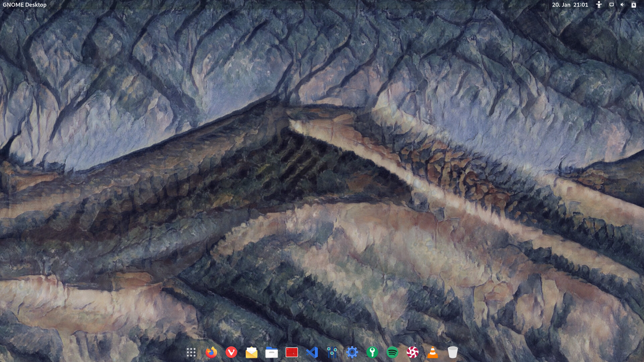Launch the green key password manager

[372, 352]
